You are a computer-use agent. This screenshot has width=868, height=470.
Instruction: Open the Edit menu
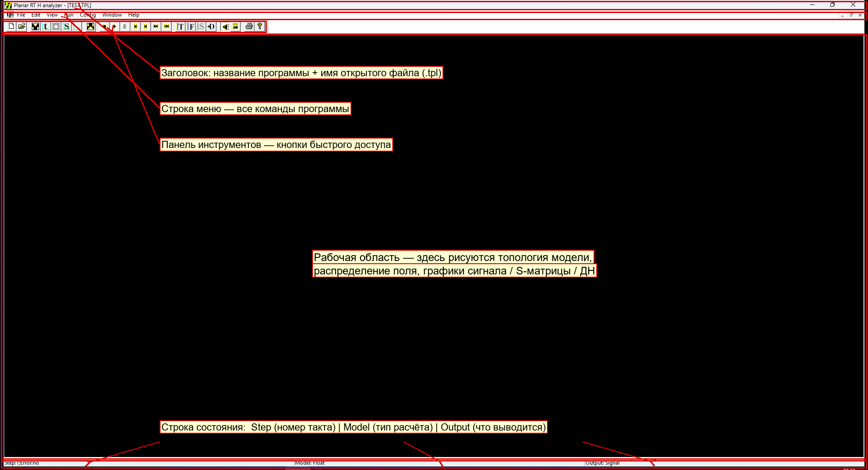36,15
